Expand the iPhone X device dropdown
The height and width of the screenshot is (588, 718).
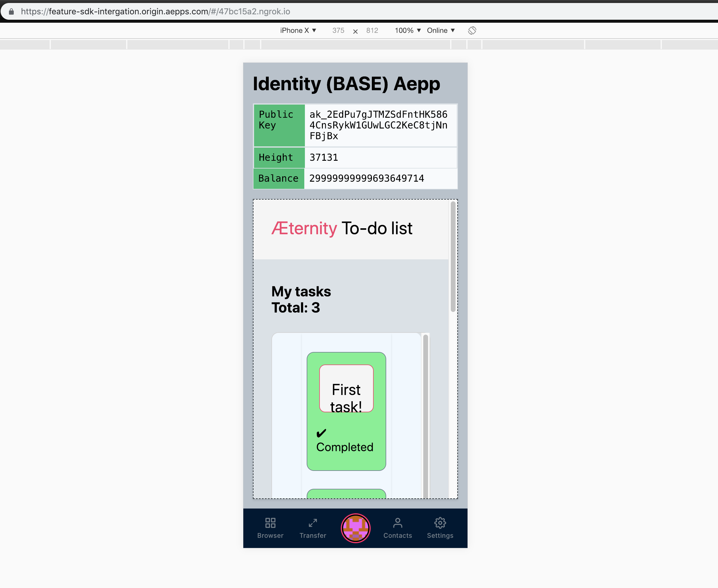(x=298, y=30)
